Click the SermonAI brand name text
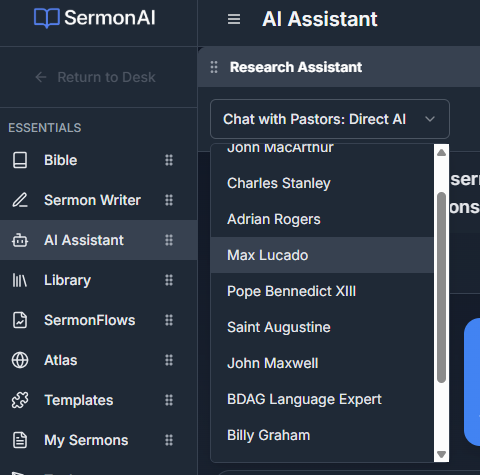 tap(110, 18)
